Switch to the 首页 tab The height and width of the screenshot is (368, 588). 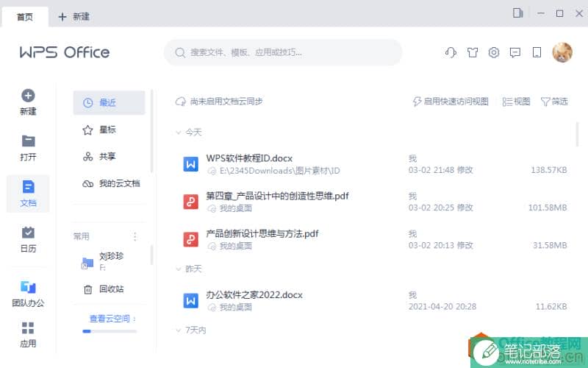[x=25, y=16]
